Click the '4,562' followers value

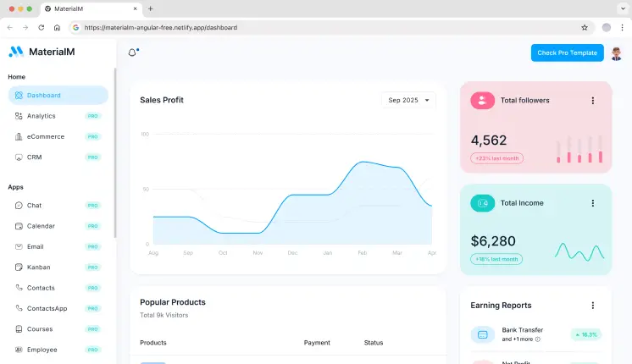(x=489, y=141)
